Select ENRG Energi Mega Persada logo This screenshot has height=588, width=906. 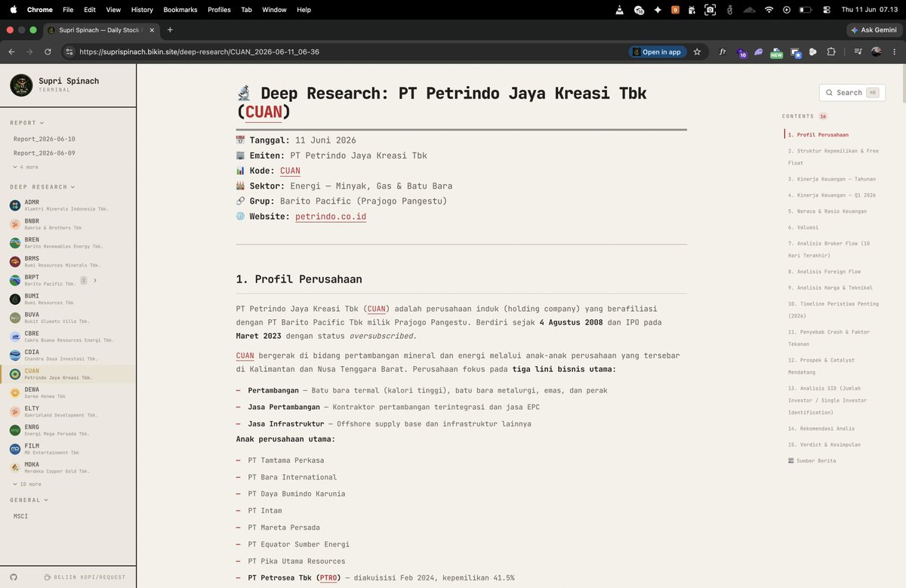coord(15,430)
